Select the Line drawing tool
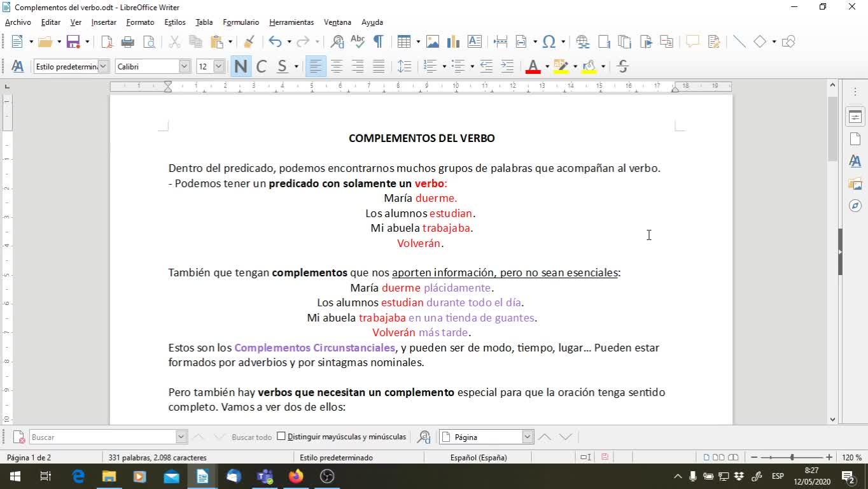 point(739,42)
